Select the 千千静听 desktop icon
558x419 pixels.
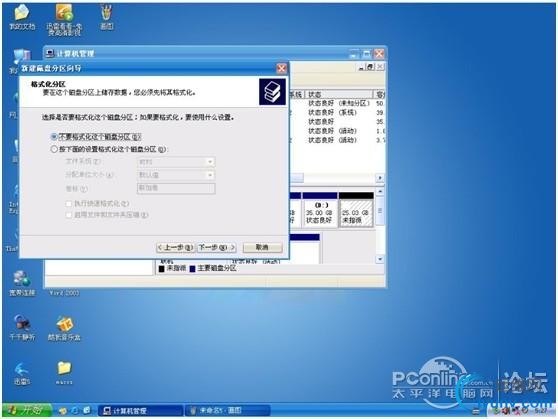[x=22, y=328]
